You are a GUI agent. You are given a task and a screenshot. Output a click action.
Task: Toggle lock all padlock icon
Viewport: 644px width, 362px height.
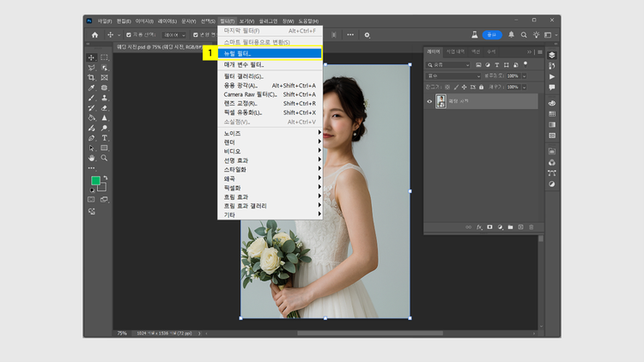(x=482, y=87)
